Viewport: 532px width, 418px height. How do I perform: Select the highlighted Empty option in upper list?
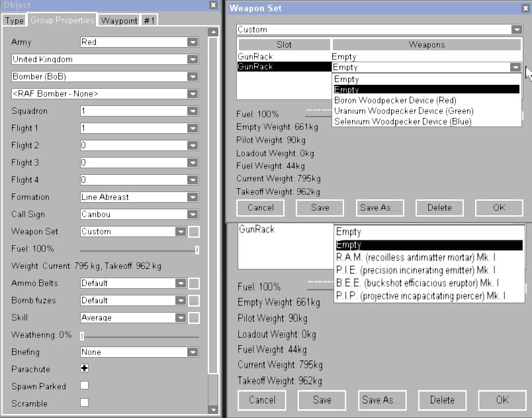pyautogui.click(x=427, y=89)
